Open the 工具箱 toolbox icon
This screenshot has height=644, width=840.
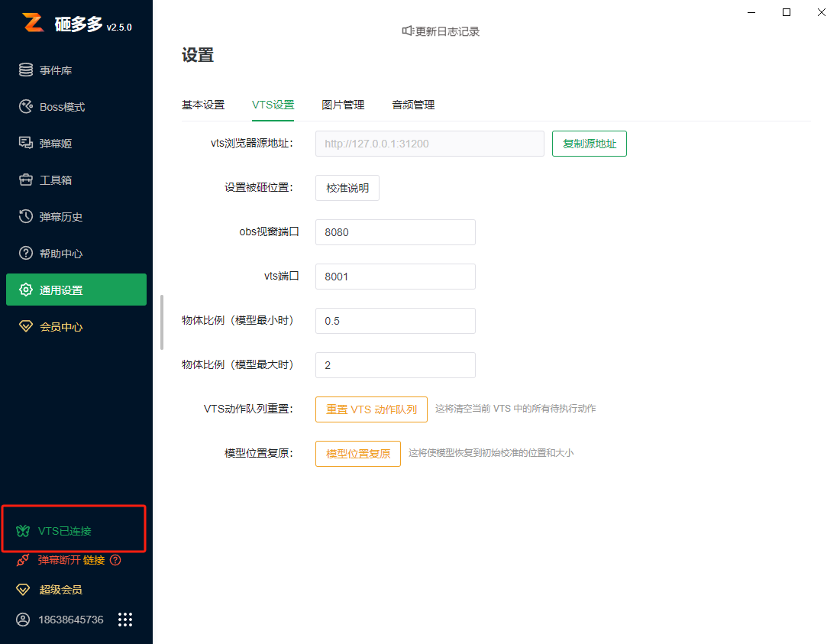tap(26, 180)
